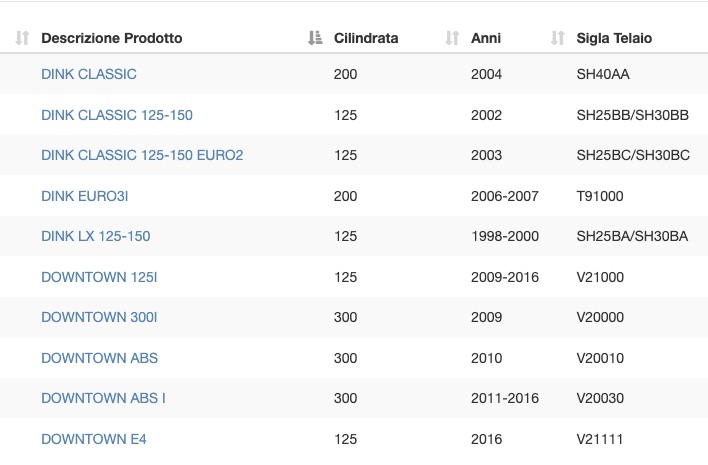Select frame code SH25BC/SH30BC
Image resolution: width=708 pixels, height=465 pixels.
click(633, 155)
